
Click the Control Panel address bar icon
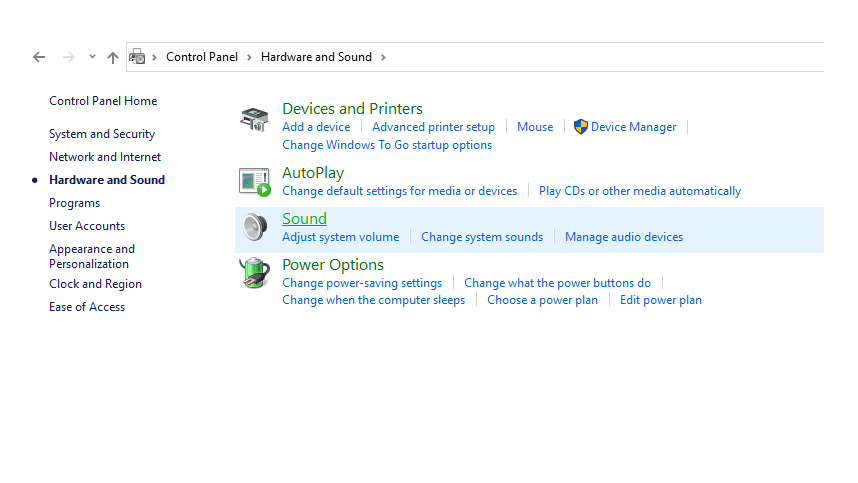pyautogui.click(x=137, y=57)
